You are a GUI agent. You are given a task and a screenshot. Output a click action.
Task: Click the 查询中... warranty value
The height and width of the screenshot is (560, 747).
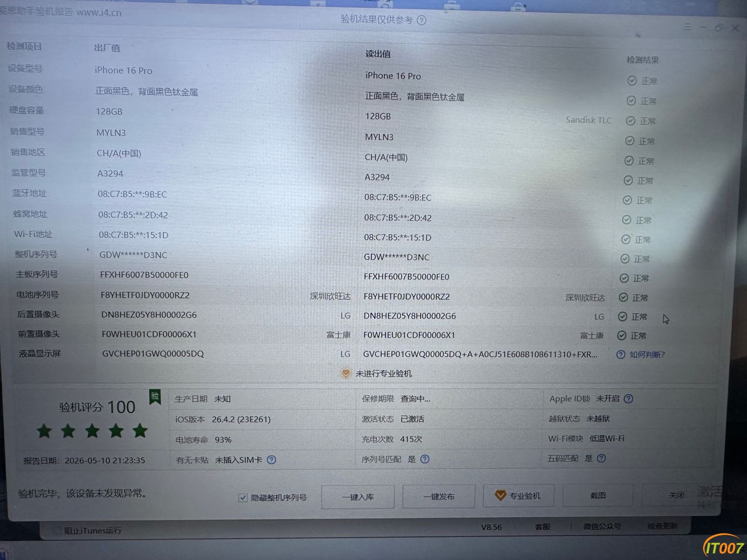pos(416,399)
